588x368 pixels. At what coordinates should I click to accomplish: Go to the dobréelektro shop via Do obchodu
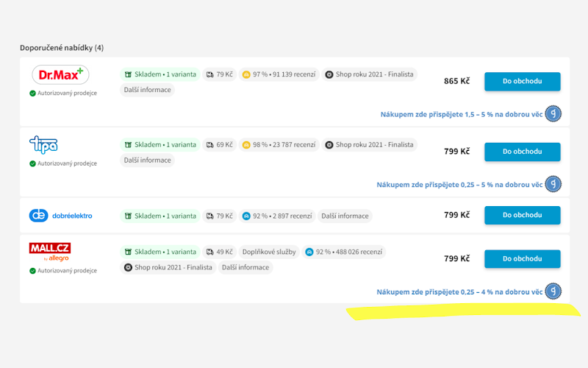pos(523,215)
